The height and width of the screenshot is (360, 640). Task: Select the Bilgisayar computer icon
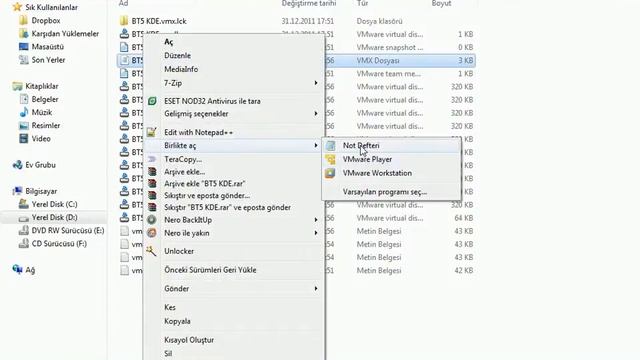[x=17, y=191]
